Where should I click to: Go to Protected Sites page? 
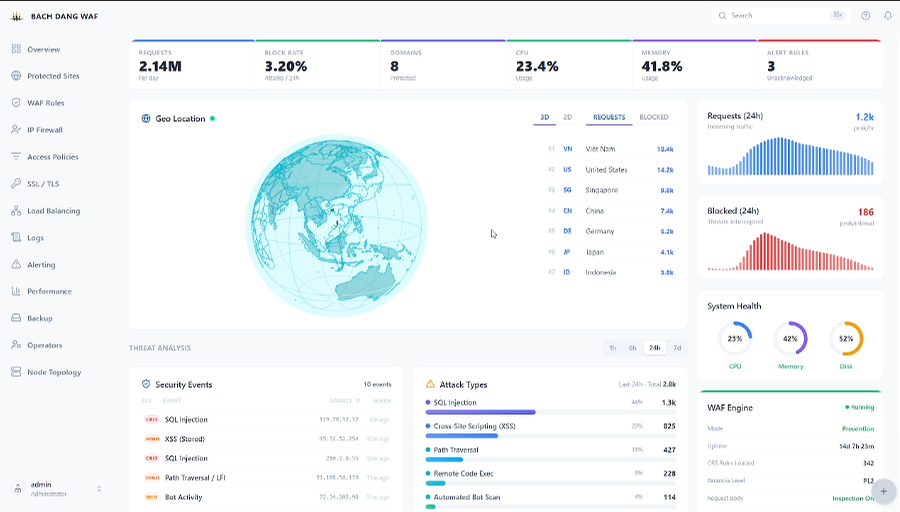tap(53, 76)
